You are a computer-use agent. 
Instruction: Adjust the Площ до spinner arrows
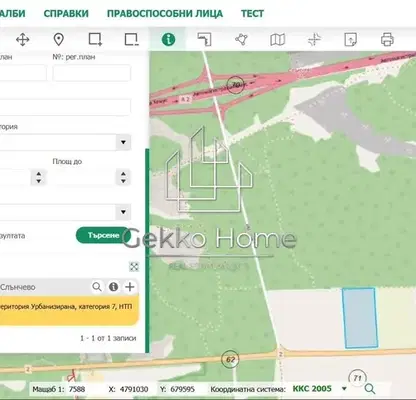click(x=123, y=177)
